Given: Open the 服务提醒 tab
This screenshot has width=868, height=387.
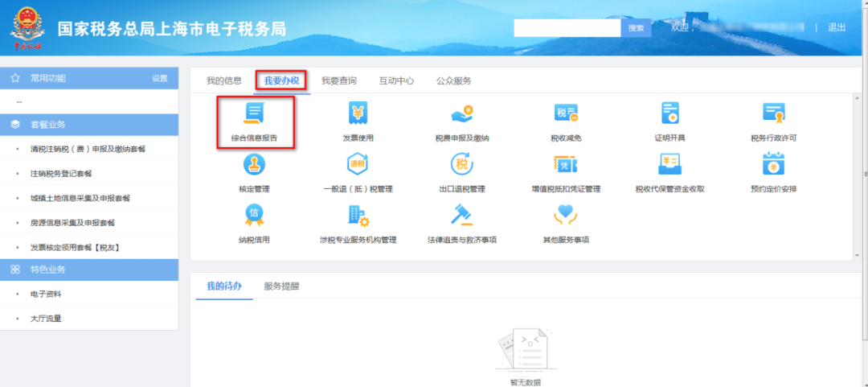Looking at the screenshot, I should (281, 286).
